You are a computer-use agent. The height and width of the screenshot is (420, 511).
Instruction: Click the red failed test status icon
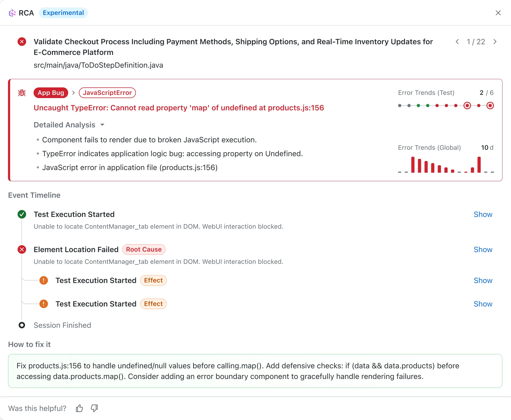(22, 42)
